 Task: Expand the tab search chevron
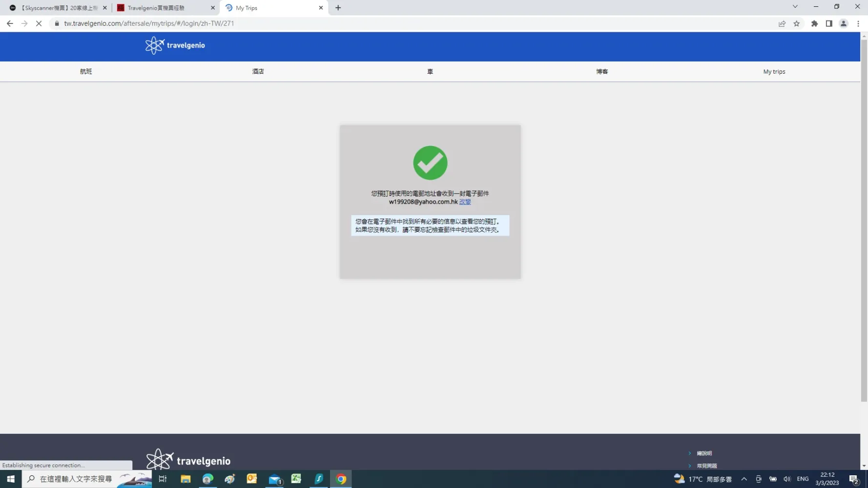[x=795, y=7]
